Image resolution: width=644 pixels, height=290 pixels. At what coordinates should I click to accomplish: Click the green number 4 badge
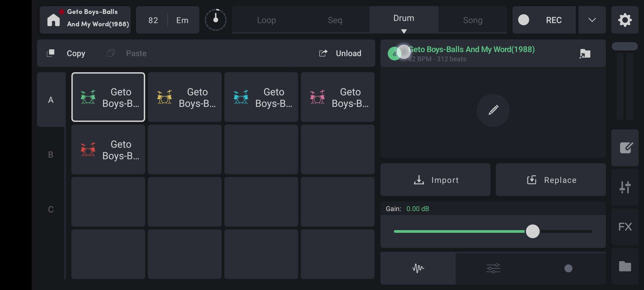click(394, 54)
